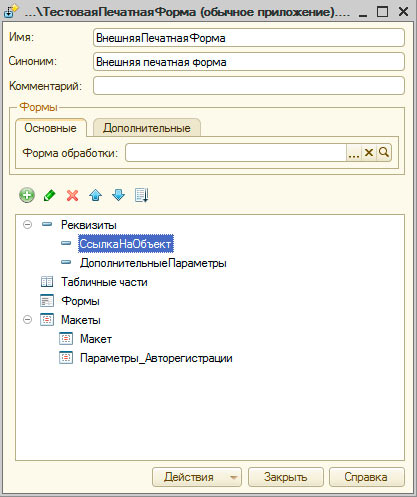Open the Справка help button
This screenshot has height=497, width=417.
coord(366,477)
